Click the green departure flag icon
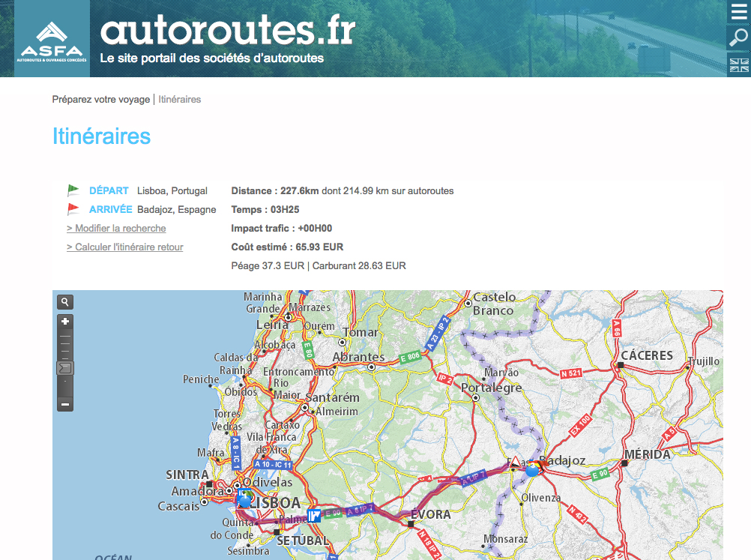 click(73, 190)
